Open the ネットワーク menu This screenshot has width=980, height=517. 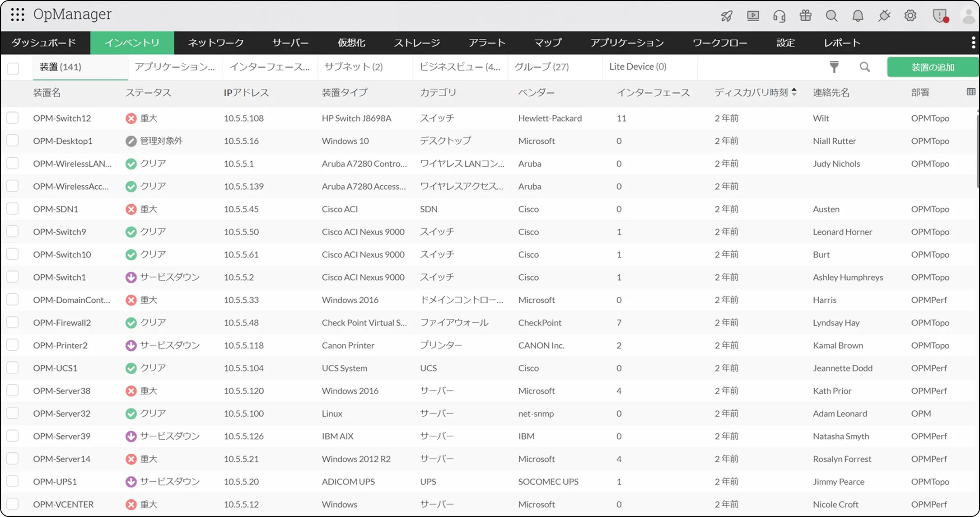pyautogui.click(x=216, y=43)
